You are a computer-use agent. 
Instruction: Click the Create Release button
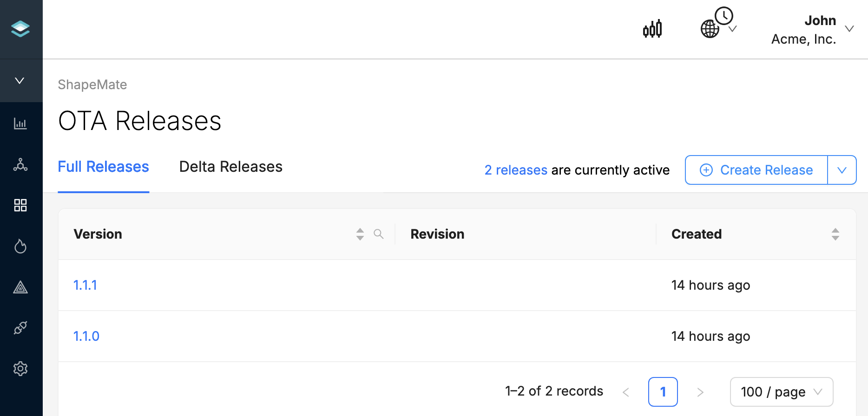click(756, 170)
